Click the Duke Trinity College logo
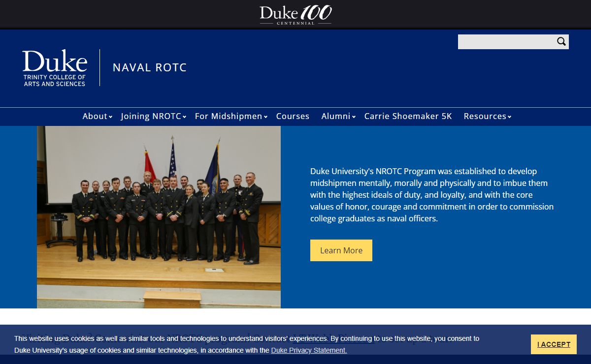 click(x=55, y=68)
